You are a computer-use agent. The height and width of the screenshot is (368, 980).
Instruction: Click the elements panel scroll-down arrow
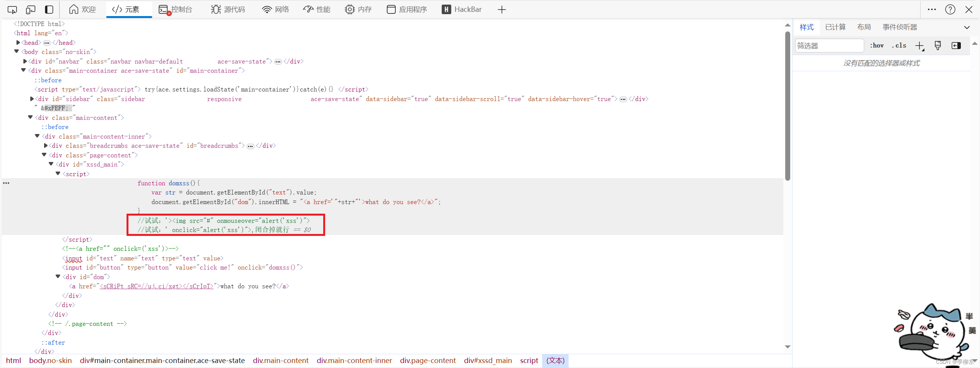788,347
